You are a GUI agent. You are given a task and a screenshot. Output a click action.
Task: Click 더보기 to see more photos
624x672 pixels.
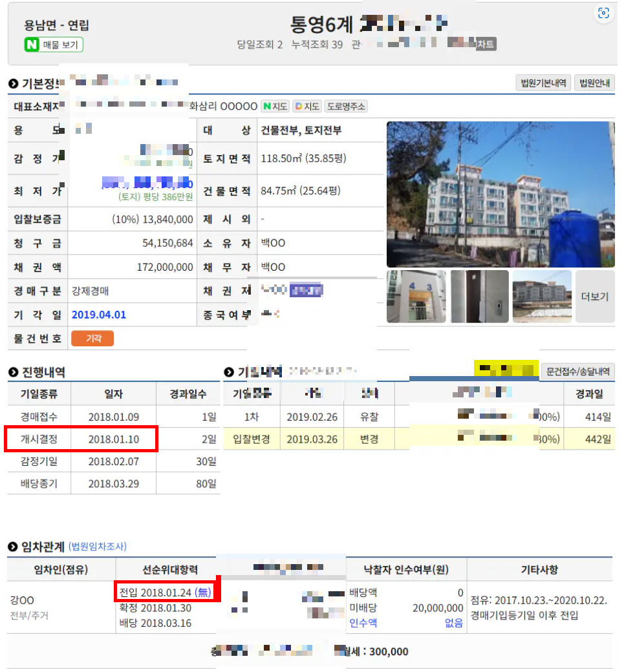click(595, 297)
